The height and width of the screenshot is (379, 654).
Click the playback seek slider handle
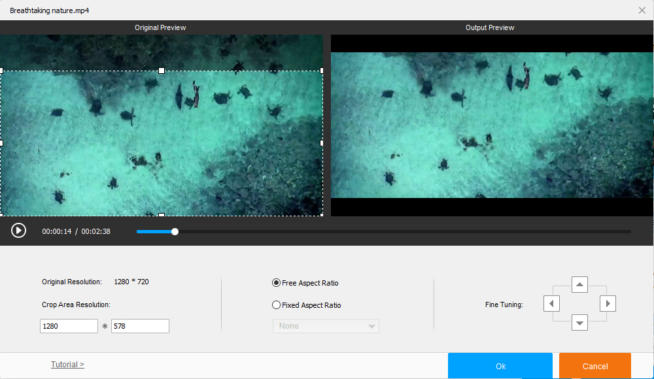pos(175,231)
